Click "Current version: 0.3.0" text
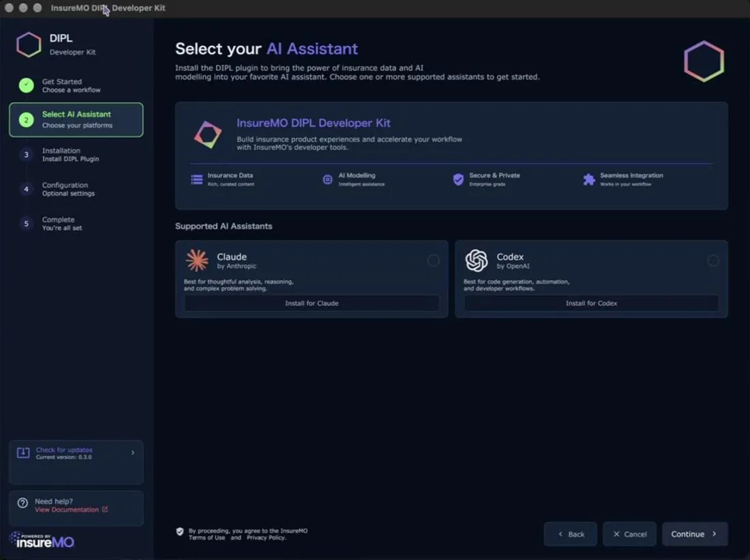Viewport: 750px width, 560px height. click(63, 457)
